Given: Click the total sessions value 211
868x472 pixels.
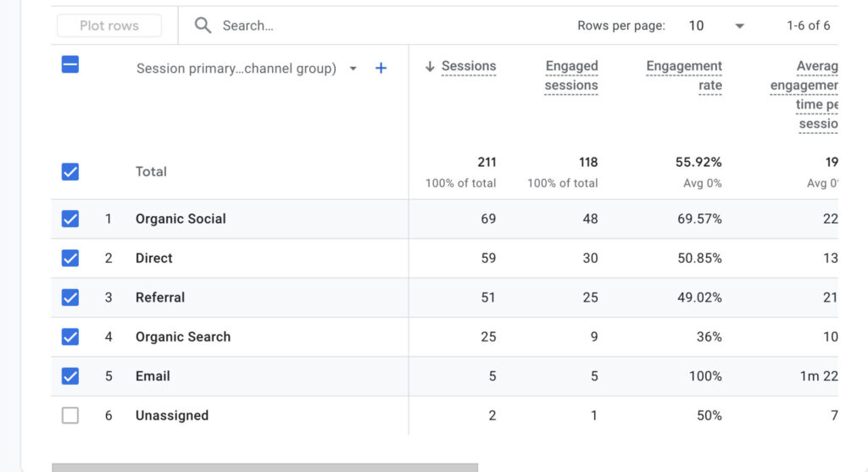Looking at the screenshot, I should click(487, 162).
